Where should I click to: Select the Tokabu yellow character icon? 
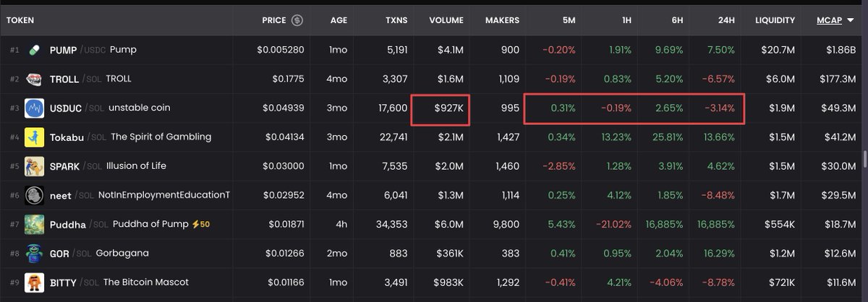pyautogui.click(x=34, y=137)
